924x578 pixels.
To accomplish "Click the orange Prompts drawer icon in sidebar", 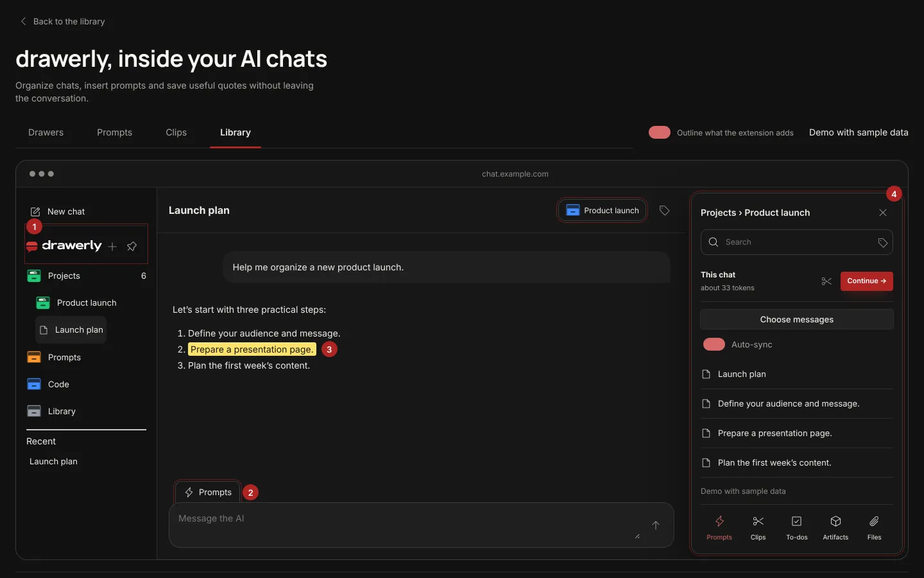I will tap(34, 357).
